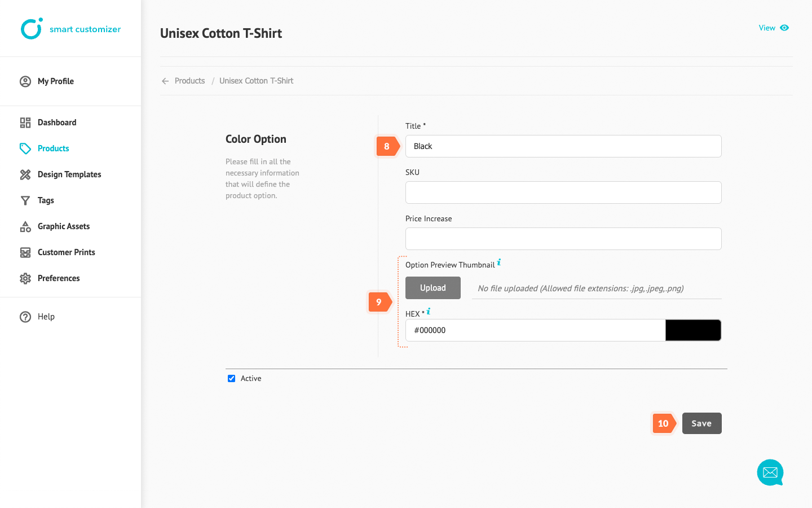Click the Active label text
Image resolution: width=812 pixels, height=508 pixels.
251,379
